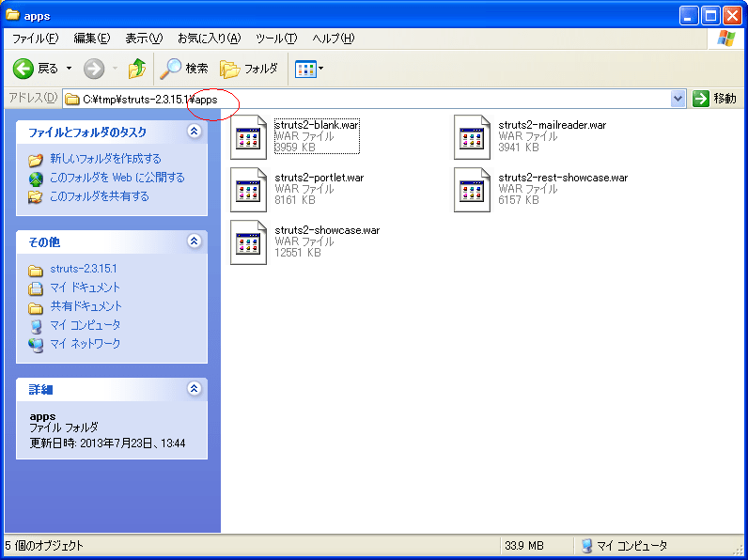The width and height of the screenshot is (748, 560).
Task: Select struts2-blank.war file icon
Action: pos(248,137)
